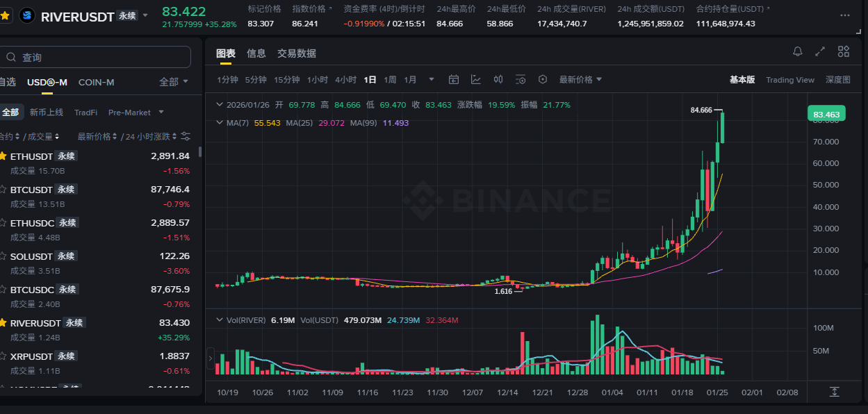Open the chart display settings icon
Viewport: 868px width, 414px height.
click(521, 79)
